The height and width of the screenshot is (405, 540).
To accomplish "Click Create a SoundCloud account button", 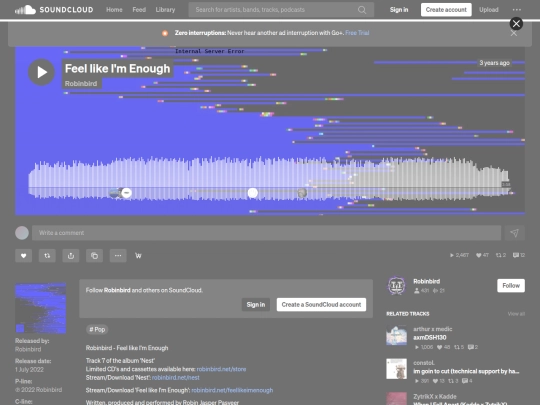I will click(321, 304).
